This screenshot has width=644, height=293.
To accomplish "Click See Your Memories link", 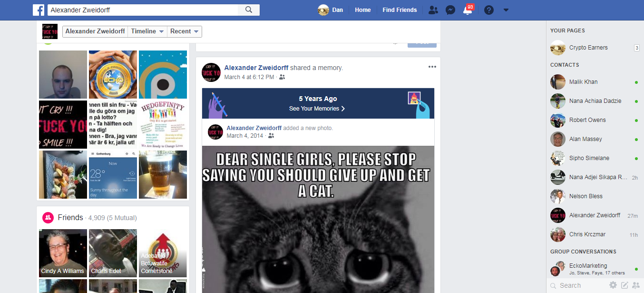I will point(317,109).
